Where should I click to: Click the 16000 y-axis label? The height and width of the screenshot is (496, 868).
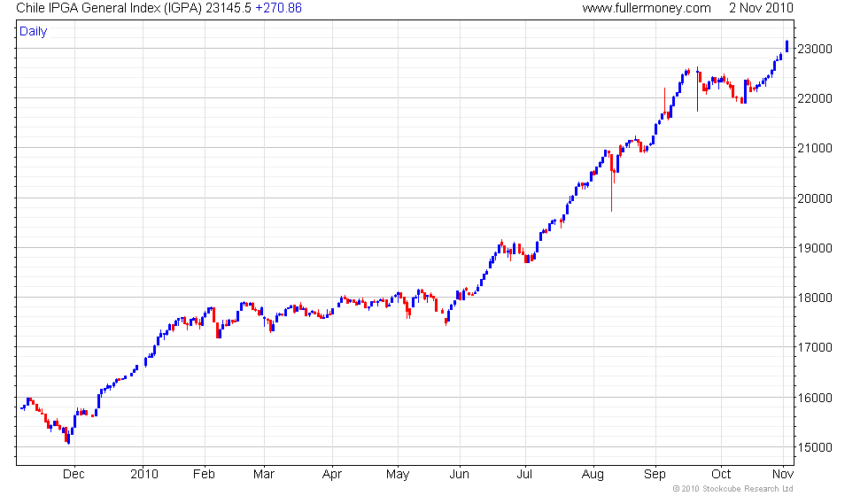[814, 398]
